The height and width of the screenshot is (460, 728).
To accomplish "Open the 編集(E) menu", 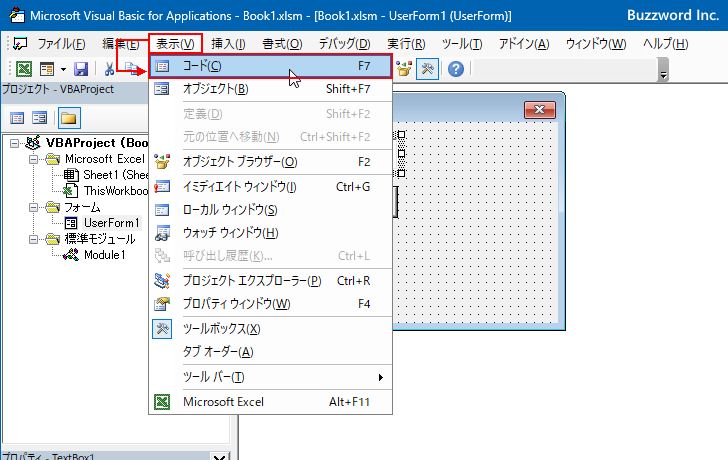I will 121,44.
